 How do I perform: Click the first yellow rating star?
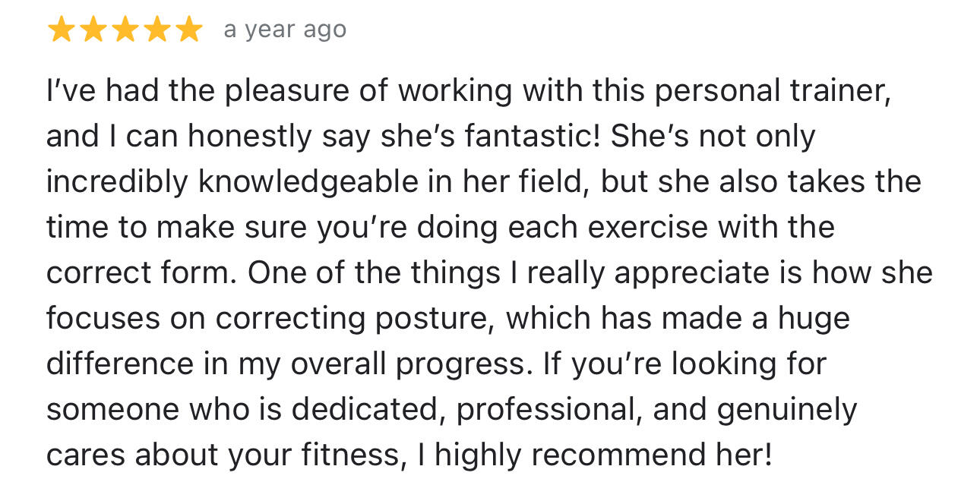tap(61, 30)
